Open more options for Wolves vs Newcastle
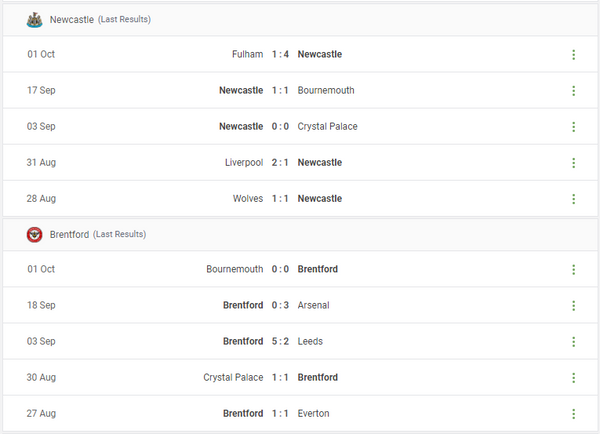600x434 pixels. click(x=574, y=199)
